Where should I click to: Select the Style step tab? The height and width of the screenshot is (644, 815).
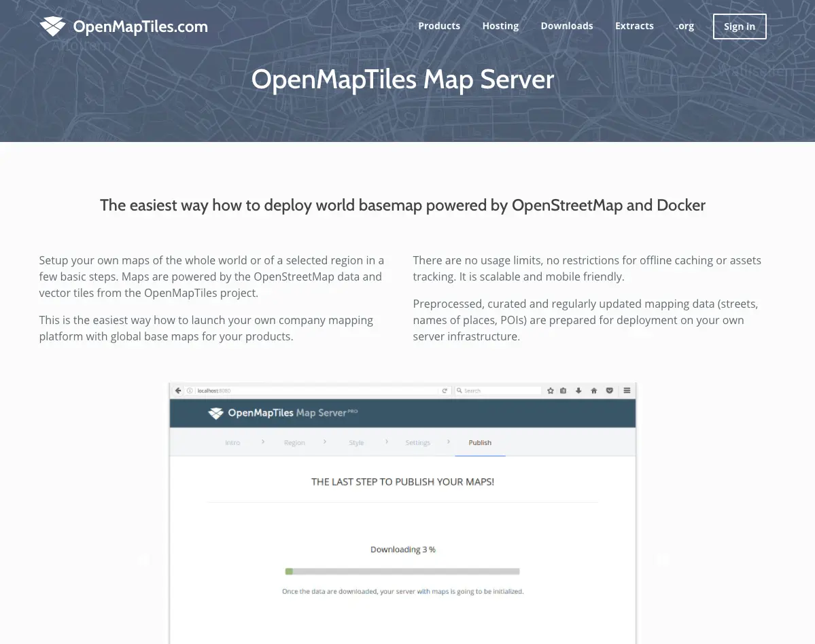coord(356,442)
